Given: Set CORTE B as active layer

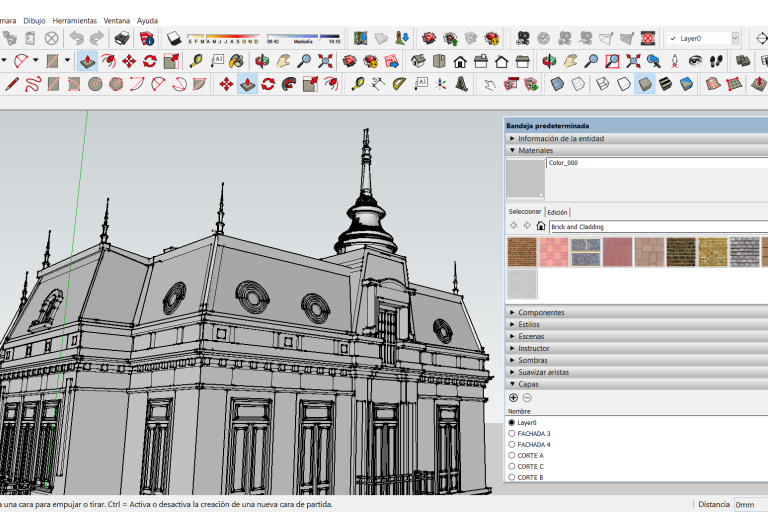Looking at the screenshot, I should [x=512, y=477].
